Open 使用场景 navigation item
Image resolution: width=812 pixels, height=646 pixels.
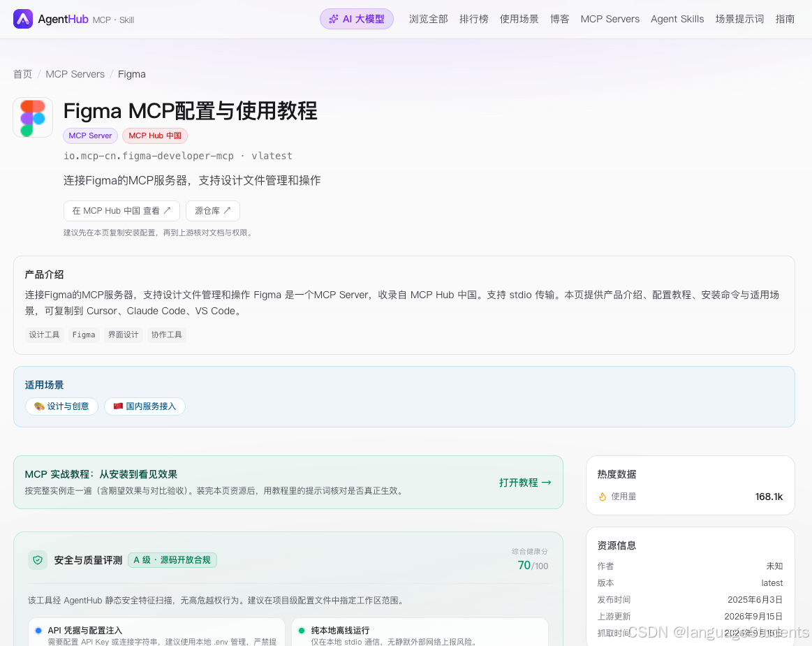pyautogui.click(x=519, y=19)
